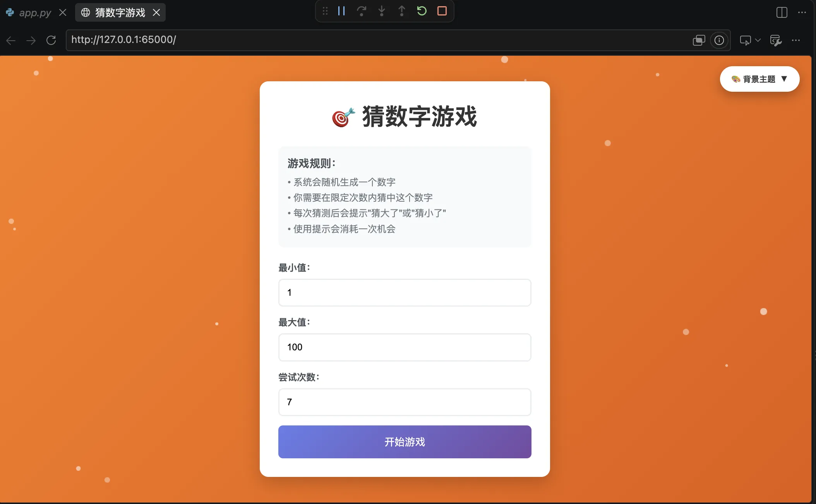The image size is (816, 504).
Task: Select the 猜数字游戏 browser tab
Action: 120,12
